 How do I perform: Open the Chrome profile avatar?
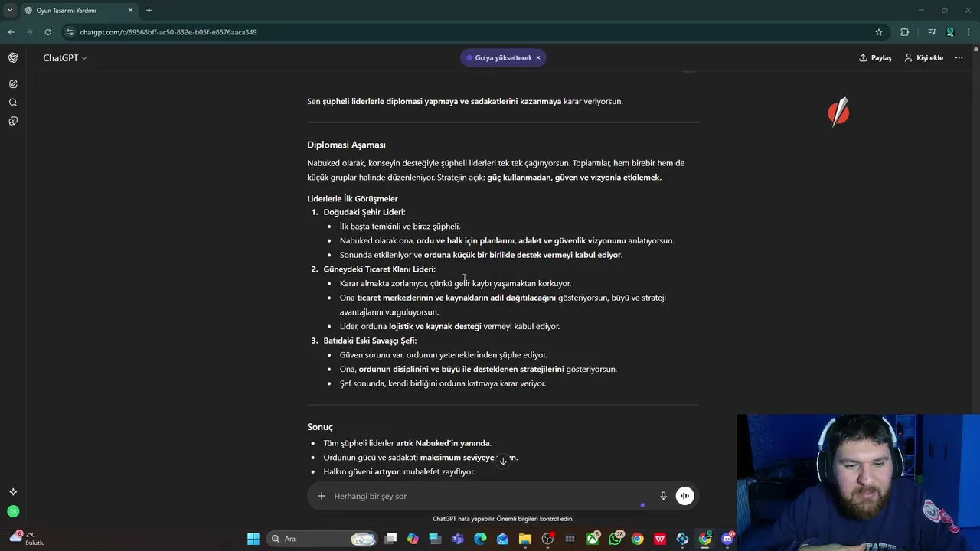tap(950, 32)
